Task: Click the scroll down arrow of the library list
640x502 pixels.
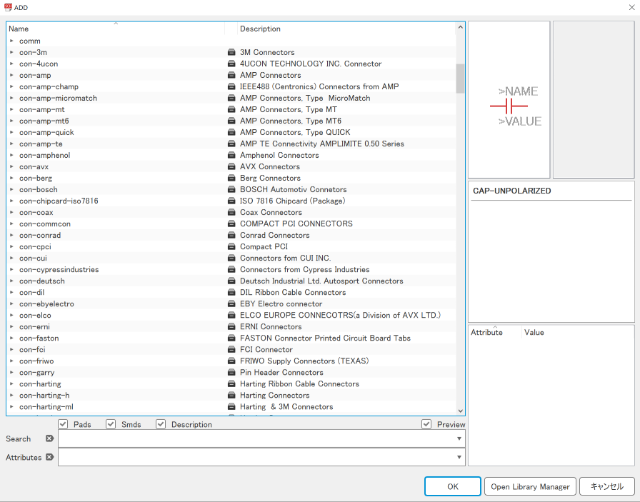Action: [460, 411]
